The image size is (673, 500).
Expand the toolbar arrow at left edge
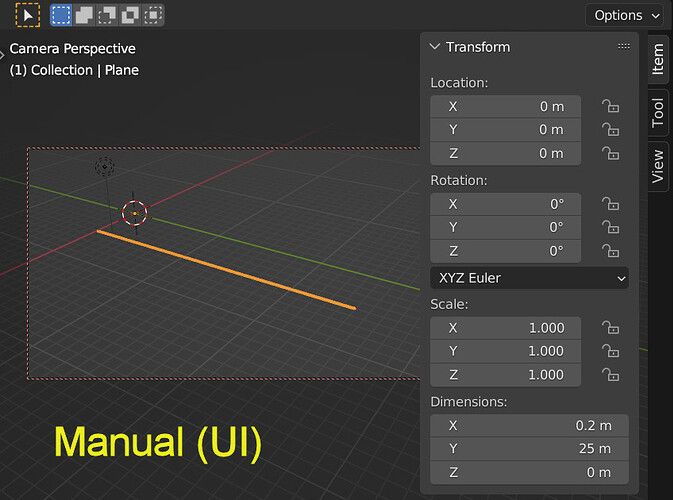2,55
